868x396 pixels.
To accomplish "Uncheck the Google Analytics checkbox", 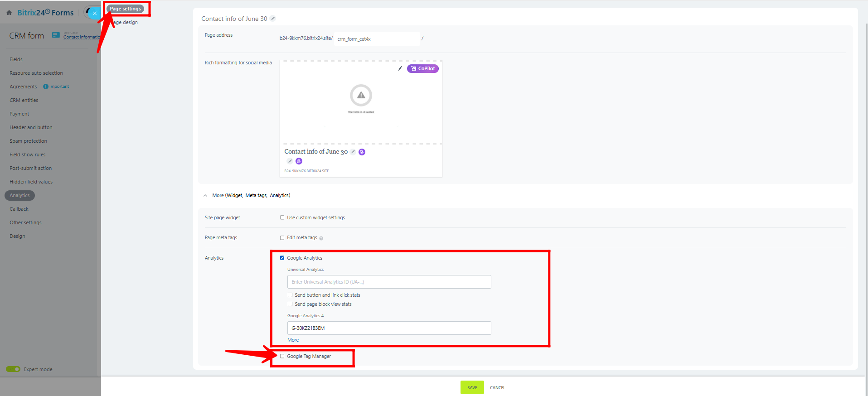I will (x=282, y=258).
